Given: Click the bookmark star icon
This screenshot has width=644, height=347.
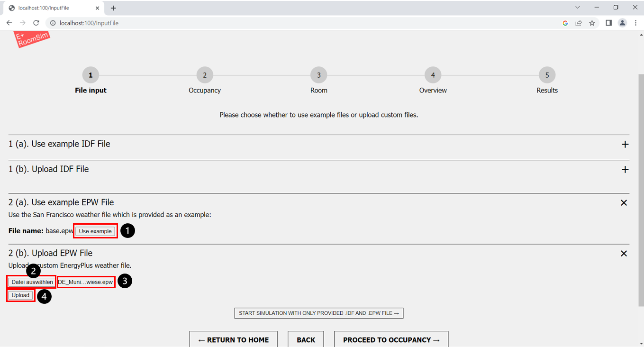Looking at the screenshot, I should pyautogui.click(x=592, y=23).
